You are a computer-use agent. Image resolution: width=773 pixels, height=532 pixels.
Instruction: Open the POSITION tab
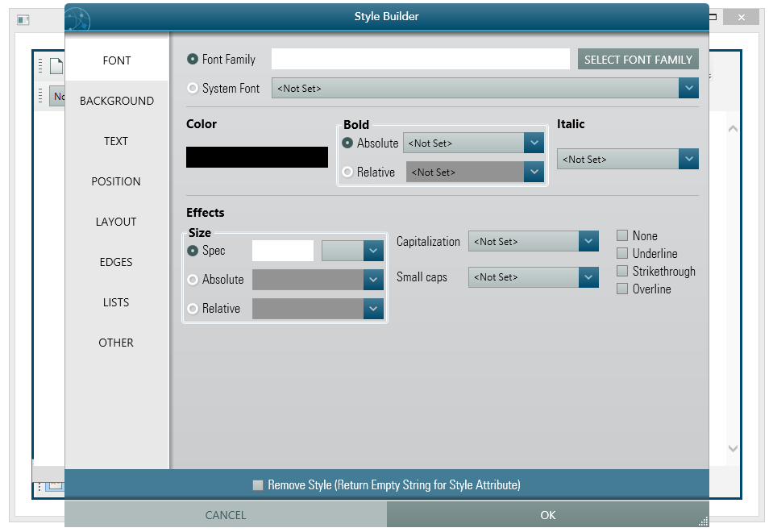[117, 181]
